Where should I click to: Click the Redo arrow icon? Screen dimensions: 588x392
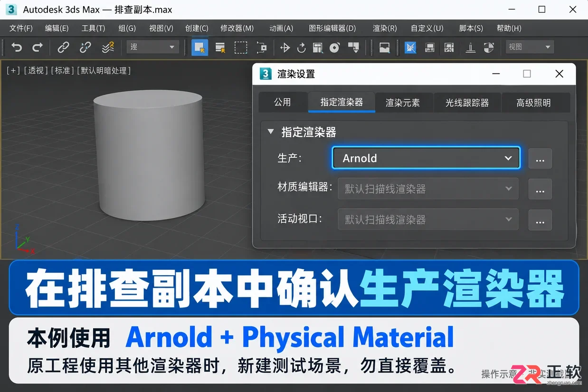tap(38, 47)
